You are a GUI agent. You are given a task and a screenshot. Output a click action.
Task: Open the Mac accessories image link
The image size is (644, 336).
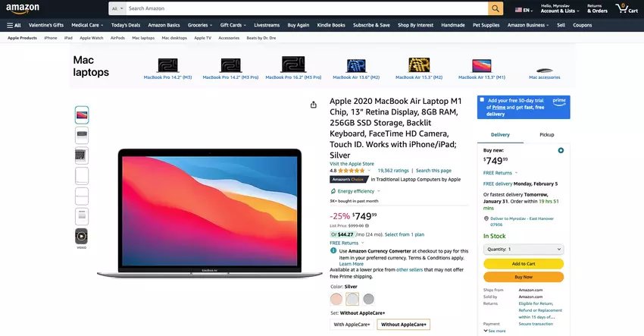[544, 65]
